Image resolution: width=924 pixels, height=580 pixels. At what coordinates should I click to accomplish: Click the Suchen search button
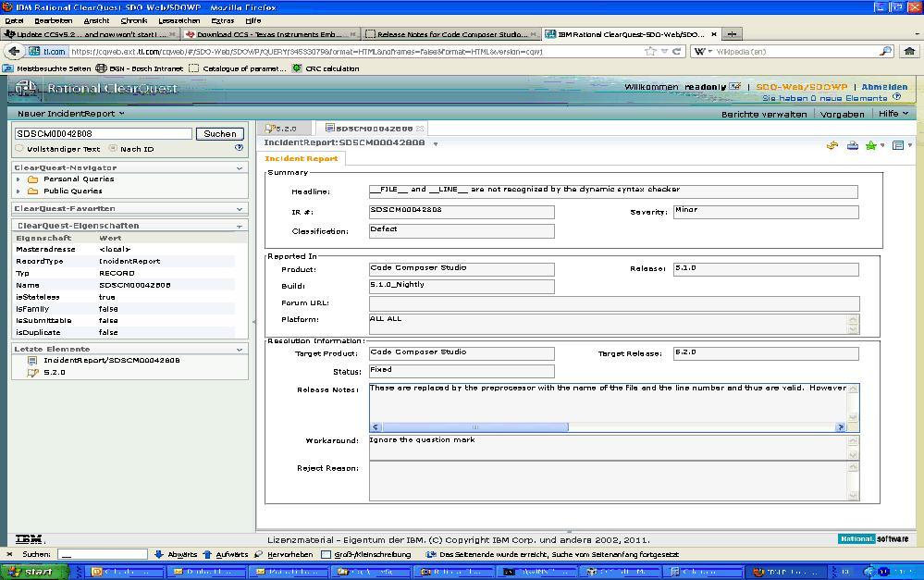point(220,134)
